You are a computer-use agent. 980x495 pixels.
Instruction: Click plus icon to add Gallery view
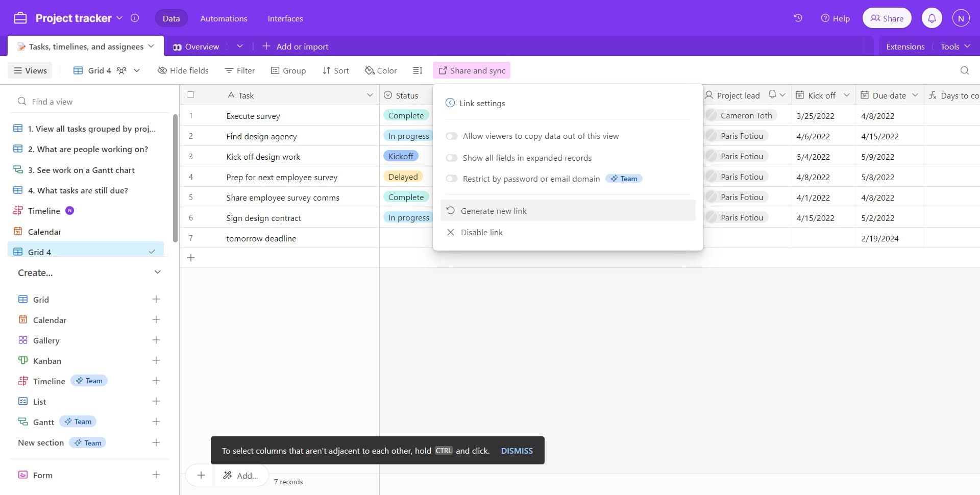[x=156, y=340]
